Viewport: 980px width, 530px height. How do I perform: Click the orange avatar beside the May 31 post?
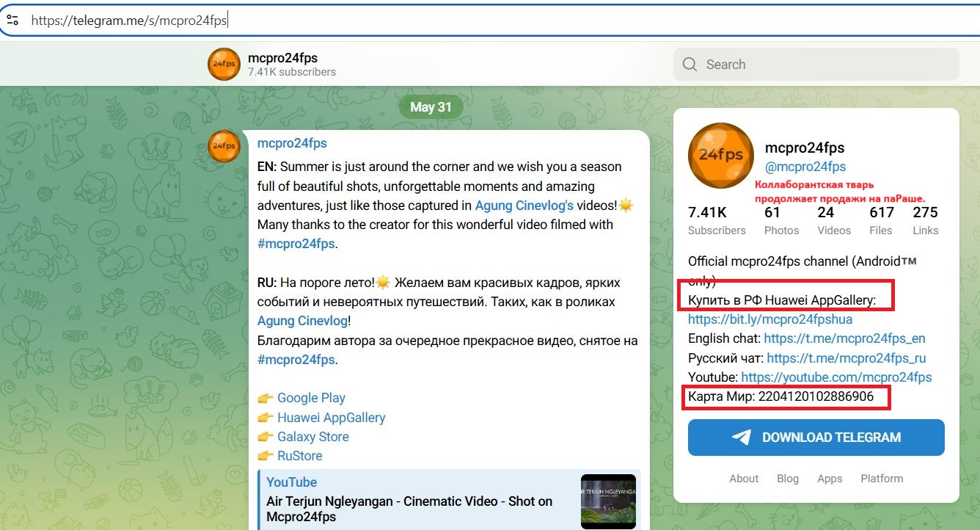pos(224,146)
